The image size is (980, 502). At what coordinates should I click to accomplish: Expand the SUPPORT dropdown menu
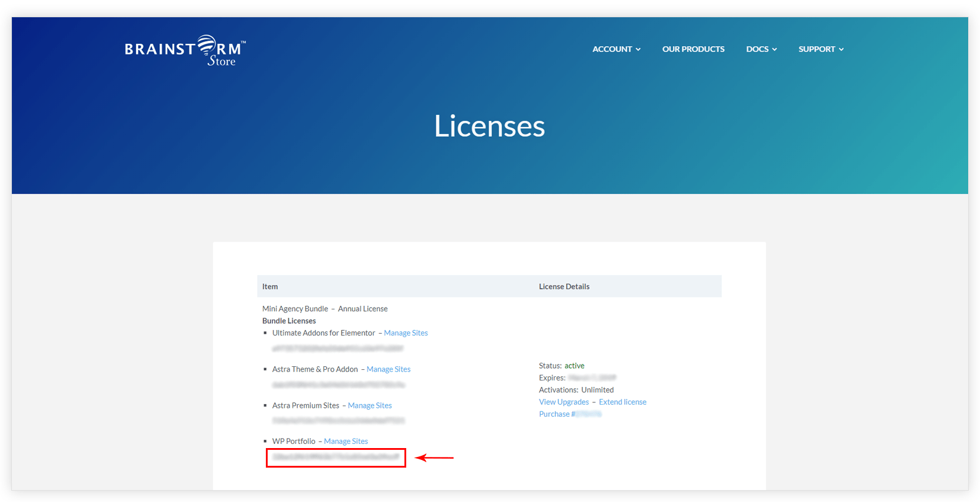click(x=821, y=49)
